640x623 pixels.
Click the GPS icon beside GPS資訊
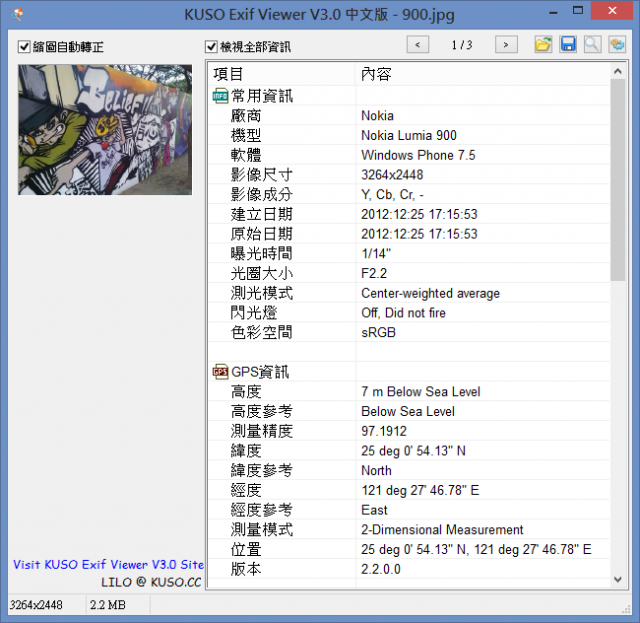coord(220,372)
